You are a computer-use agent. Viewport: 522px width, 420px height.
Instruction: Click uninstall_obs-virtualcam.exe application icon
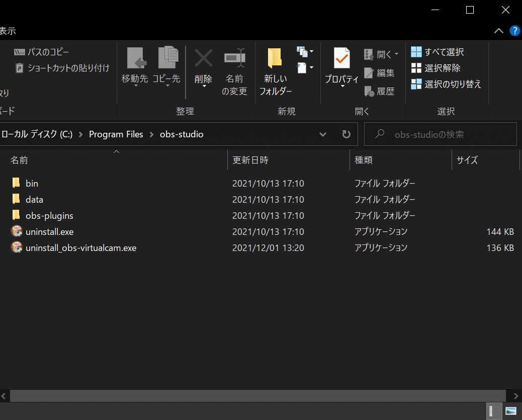(x=17, y=247)
